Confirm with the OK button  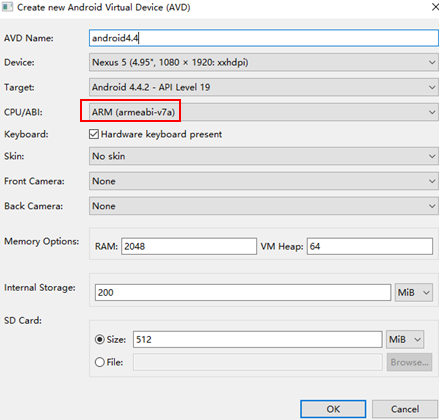333,409
